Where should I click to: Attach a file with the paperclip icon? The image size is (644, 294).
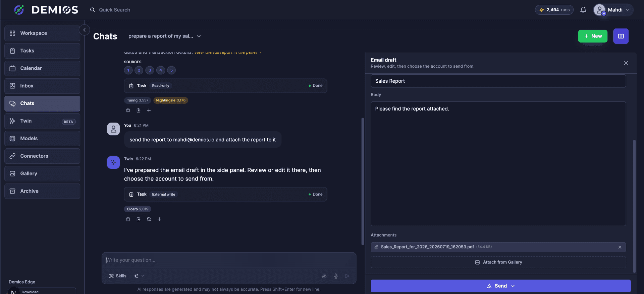(x=324, y=276)
